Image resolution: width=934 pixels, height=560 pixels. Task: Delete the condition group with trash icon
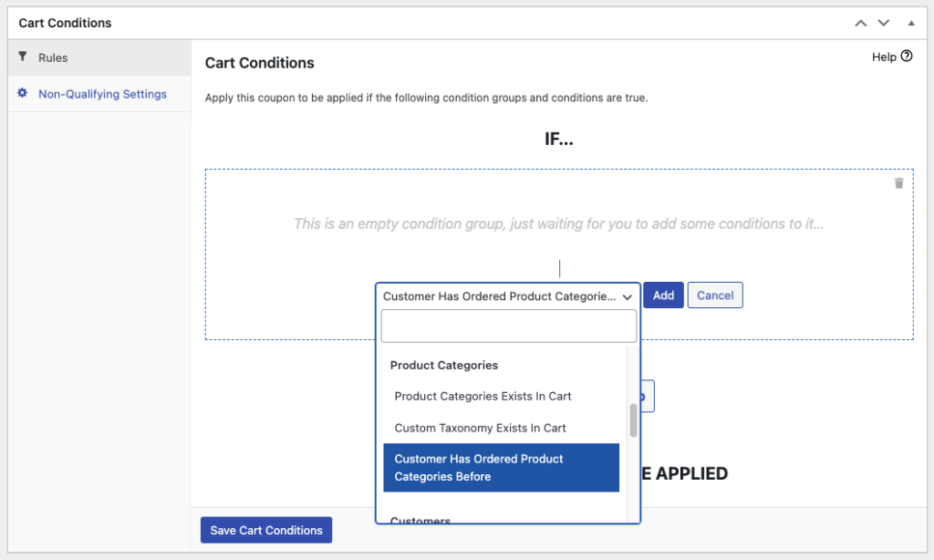[x=898, y=183]
